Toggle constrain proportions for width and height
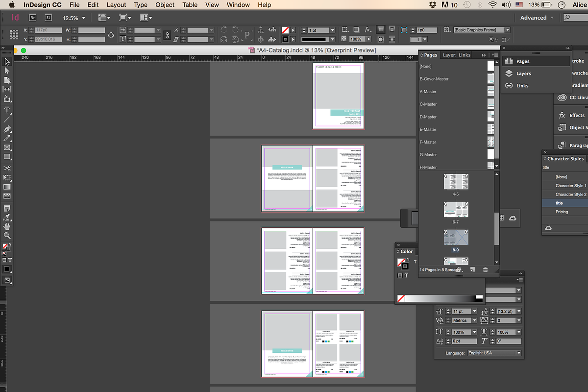The image size is (588, 392). pos(111,35)
